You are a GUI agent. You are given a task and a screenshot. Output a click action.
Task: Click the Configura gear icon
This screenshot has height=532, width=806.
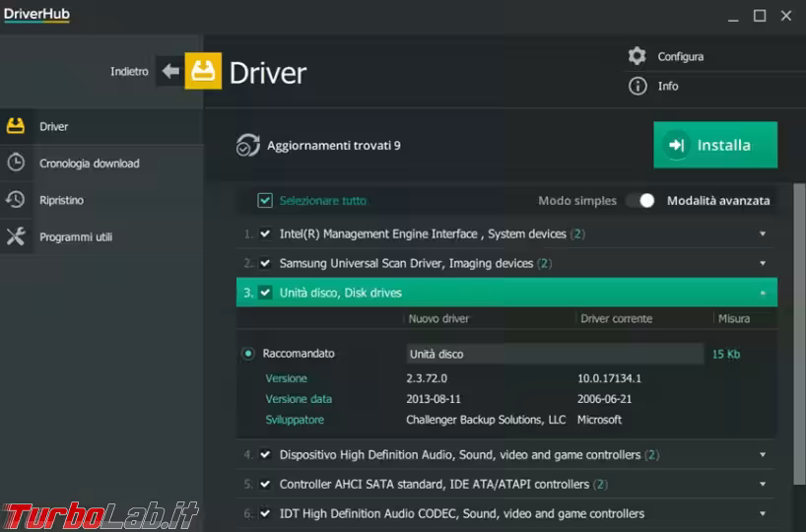coord(637,56)
